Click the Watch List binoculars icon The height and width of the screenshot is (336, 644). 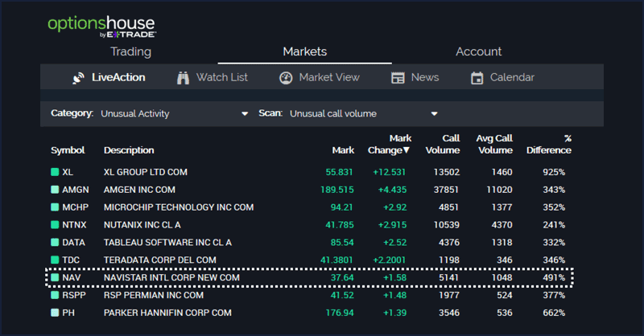click(183, 78)
